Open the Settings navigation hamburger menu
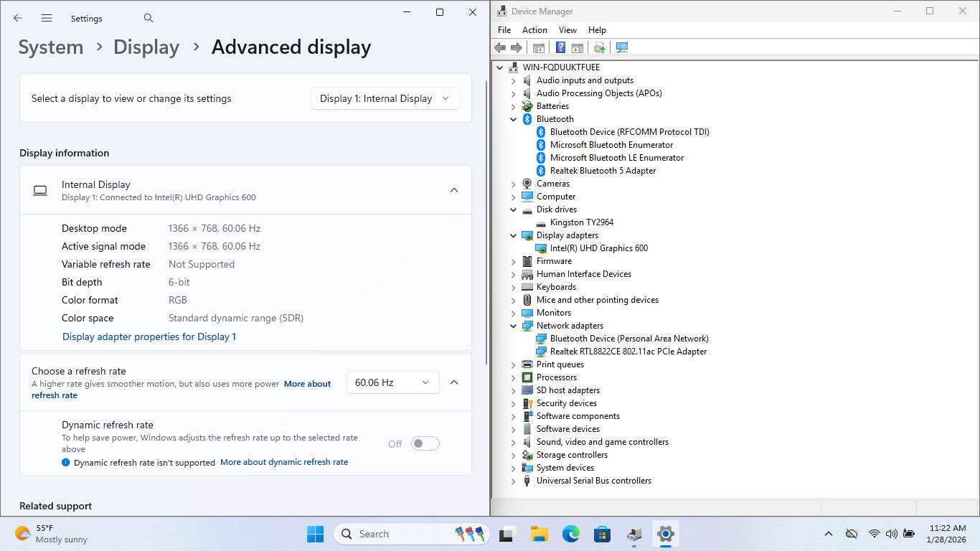 pos(47,18)
